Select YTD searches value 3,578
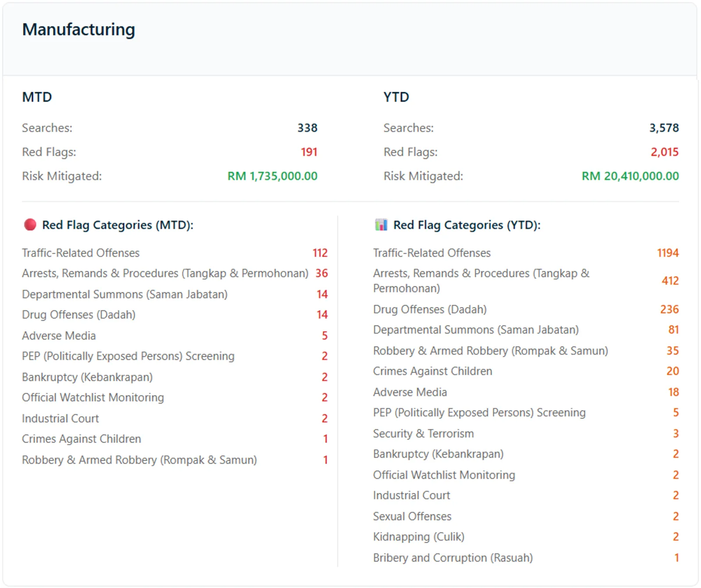 [664, 128]
